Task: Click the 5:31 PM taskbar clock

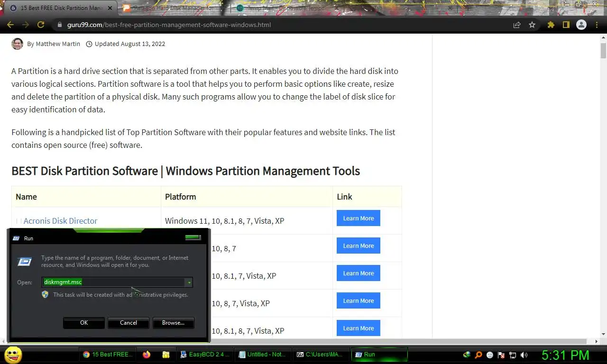Action: tap(565, 355)
